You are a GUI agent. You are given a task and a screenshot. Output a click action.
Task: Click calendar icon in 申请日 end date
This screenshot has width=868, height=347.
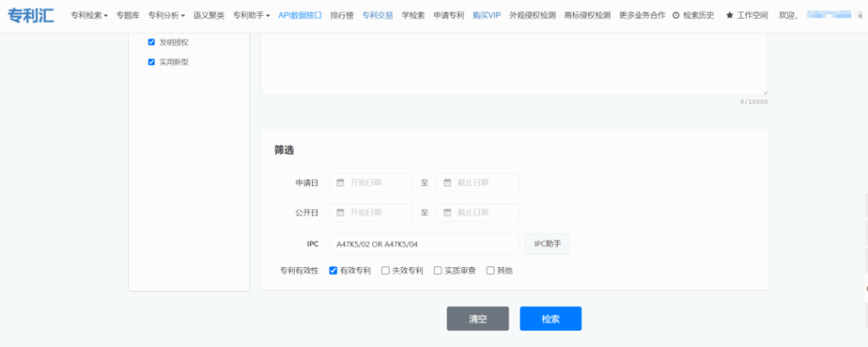447,182
